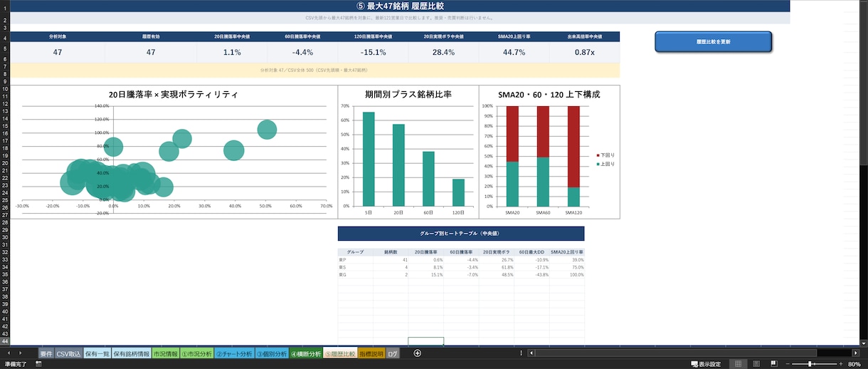Go to the 市況情報 sheet tab
The image size is (868, 369).
tap(165, 353)
